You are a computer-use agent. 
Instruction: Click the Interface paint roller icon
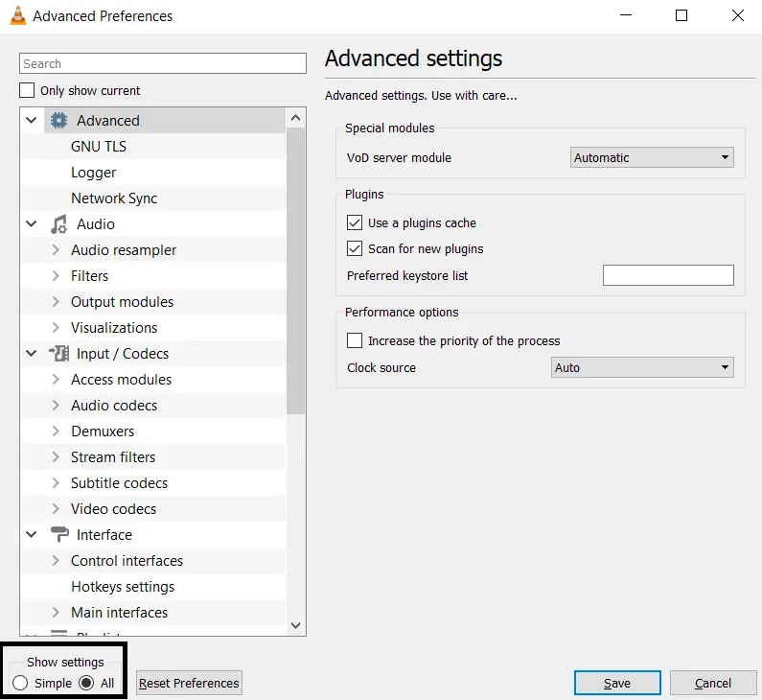pos(59,535)
